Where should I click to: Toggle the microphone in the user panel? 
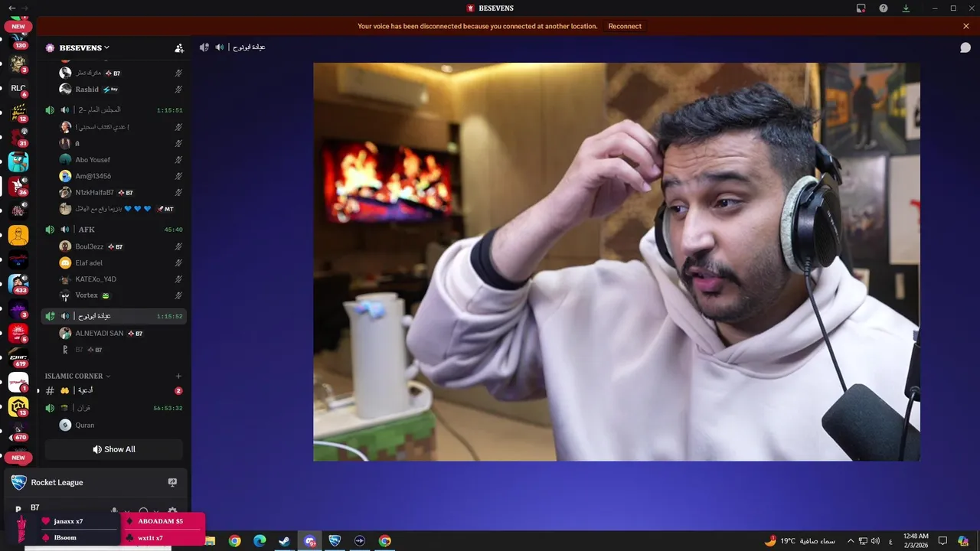tap(114, 511)
